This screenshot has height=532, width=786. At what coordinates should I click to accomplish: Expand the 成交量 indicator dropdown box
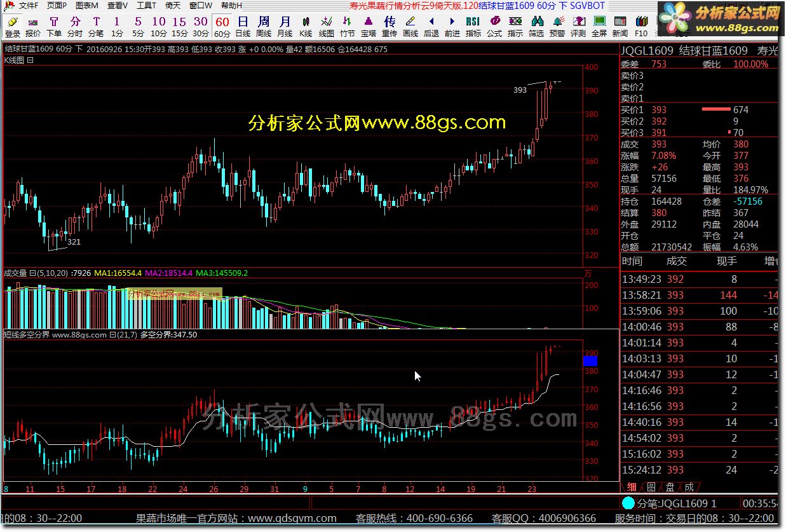point(32,273)
